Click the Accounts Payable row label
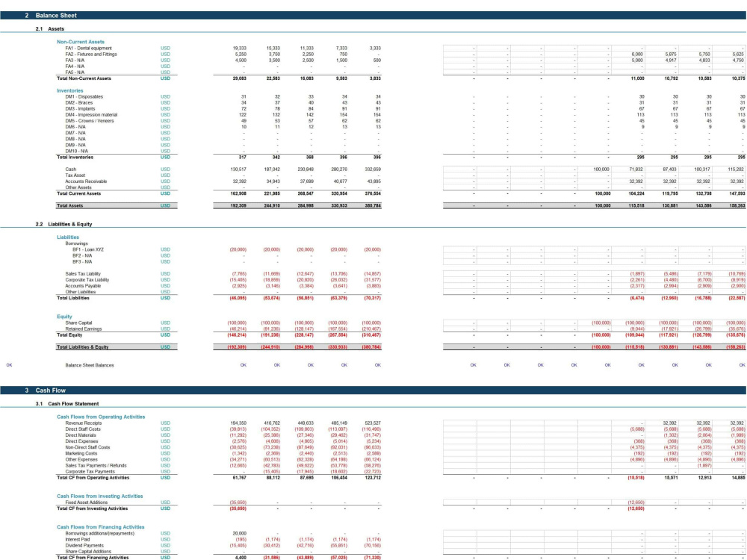 pyautogui.click(x=84, y=286)
